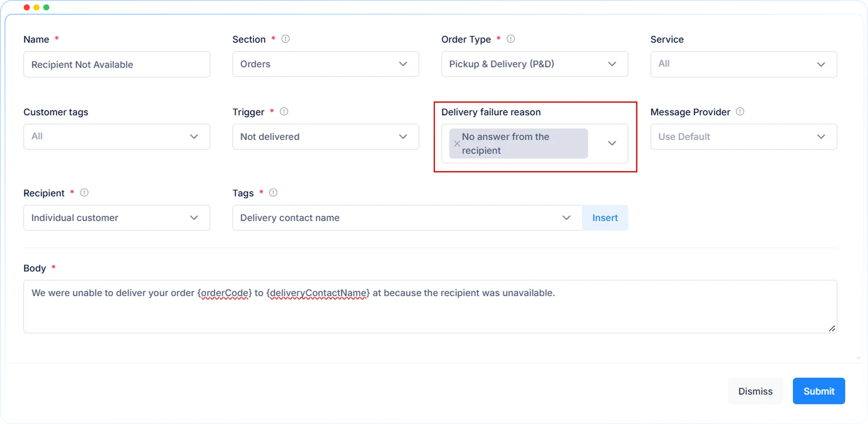
Task: Click the info icon beside Message Provider
Action: [740, 112]
